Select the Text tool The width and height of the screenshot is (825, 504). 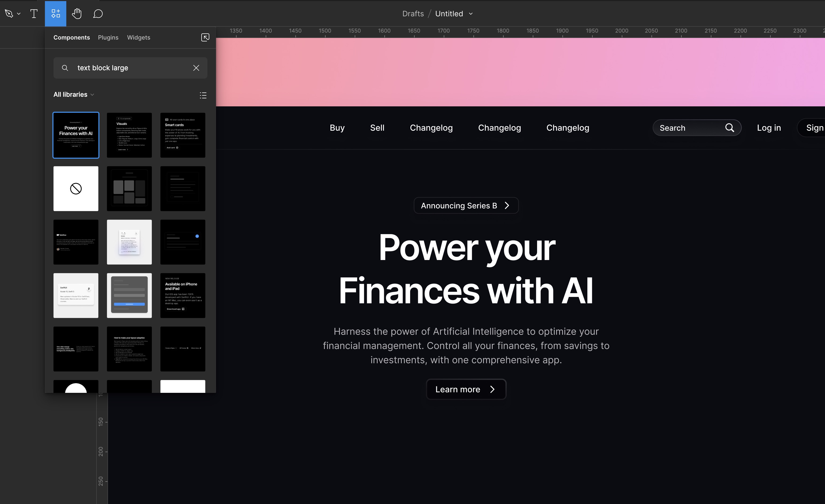[x=34, y=14]
